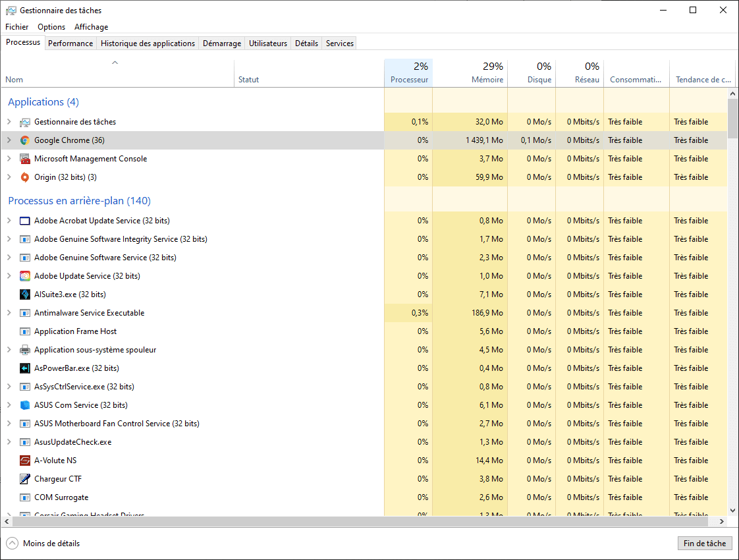Viewport: 739px width, 560px height.
Task: Click the AISuite3.exe icon
Action: (x=25, y=294)
